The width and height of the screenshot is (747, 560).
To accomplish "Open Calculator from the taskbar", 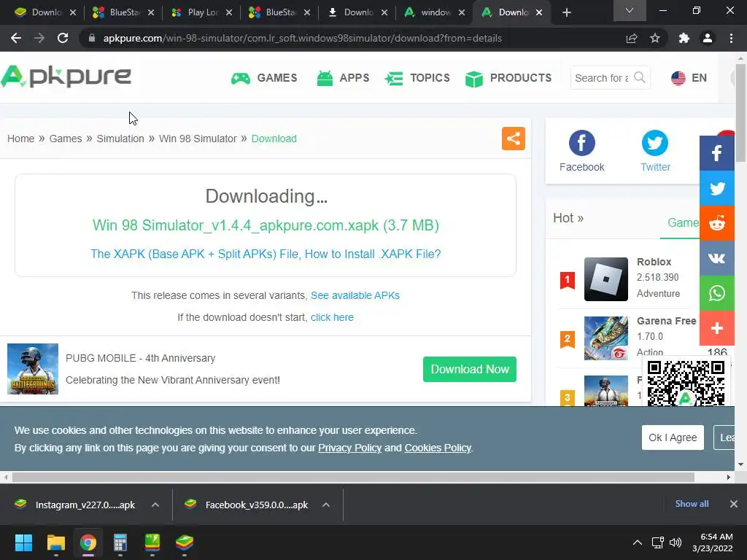I will [120, 542].
